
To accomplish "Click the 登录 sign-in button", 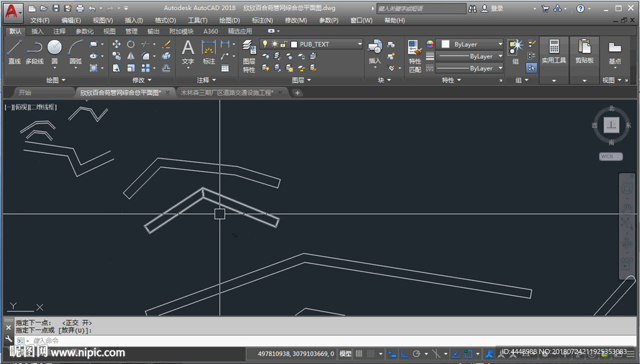I will [x=492, y=9].
